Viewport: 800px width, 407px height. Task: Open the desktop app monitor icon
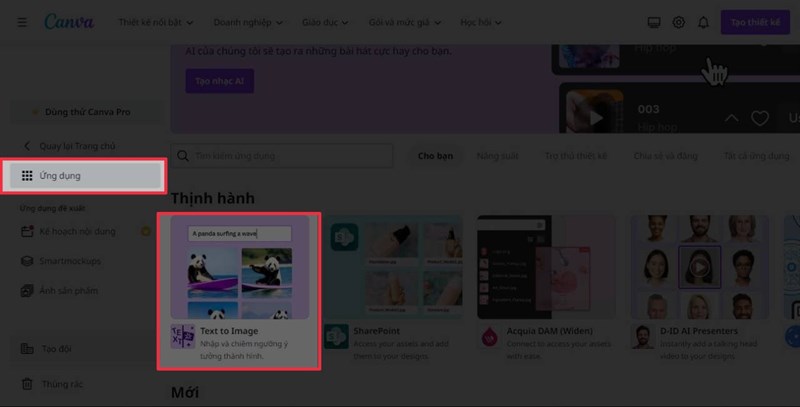(x=654, y=22)
